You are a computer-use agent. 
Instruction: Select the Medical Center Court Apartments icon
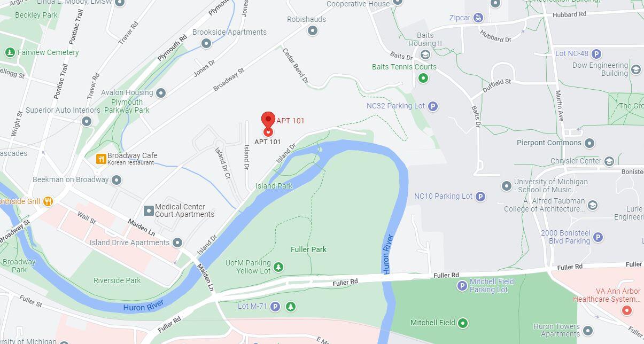point(149,210)
